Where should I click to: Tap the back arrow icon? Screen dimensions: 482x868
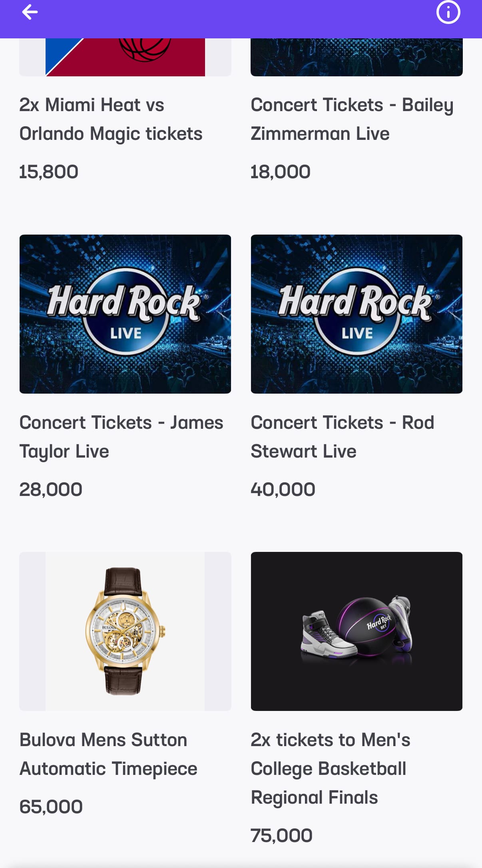point(30,12)
